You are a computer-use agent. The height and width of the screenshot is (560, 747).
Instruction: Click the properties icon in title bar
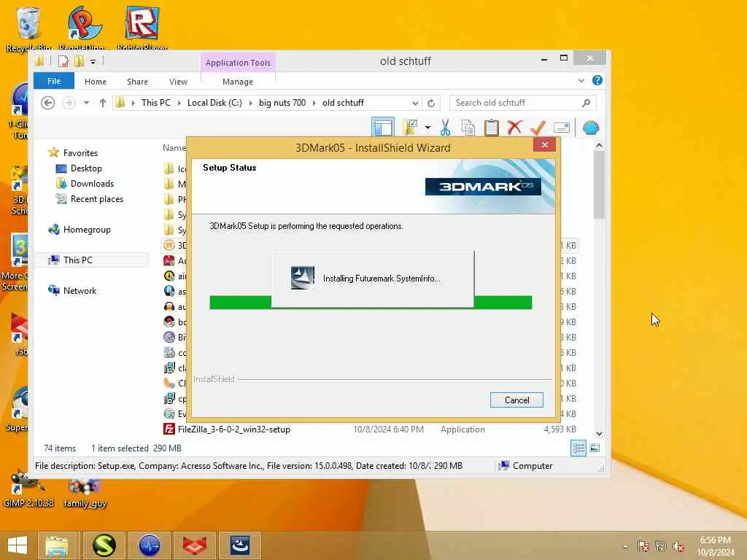[63, 61]
